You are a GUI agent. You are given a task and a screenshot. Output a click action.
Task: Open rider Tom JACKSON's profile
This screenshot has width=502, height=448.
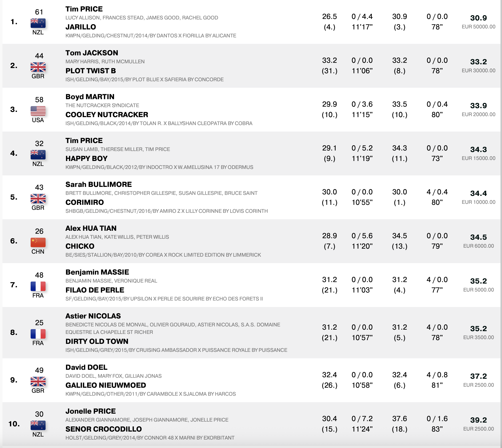click(92, 53)
